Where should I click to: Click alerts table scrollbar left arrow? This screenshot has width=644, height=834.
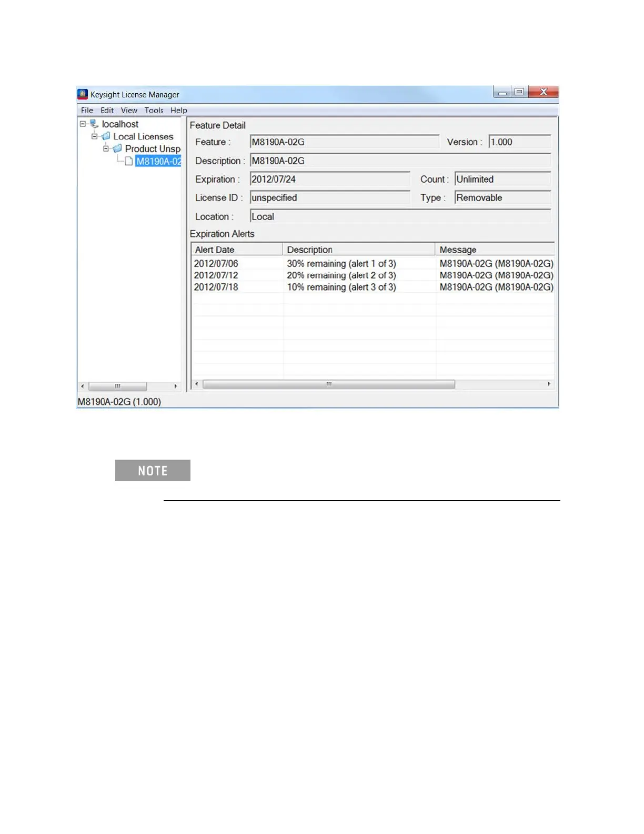pyautogui.click(x=196, y=384)
